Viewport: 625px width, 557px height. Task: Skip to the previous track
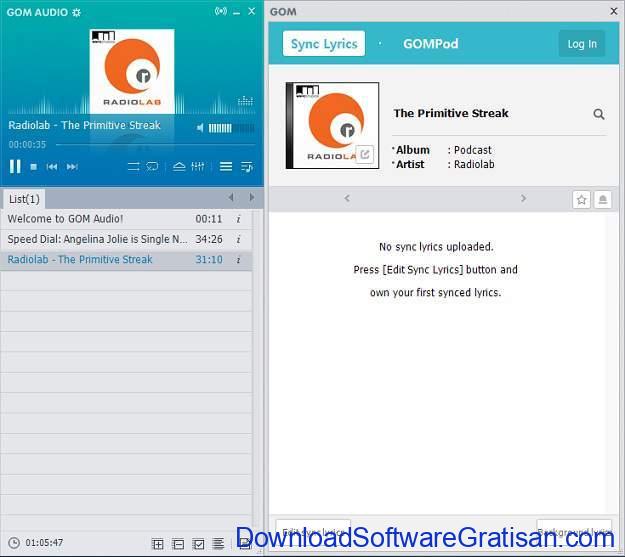tap(52, 167)
